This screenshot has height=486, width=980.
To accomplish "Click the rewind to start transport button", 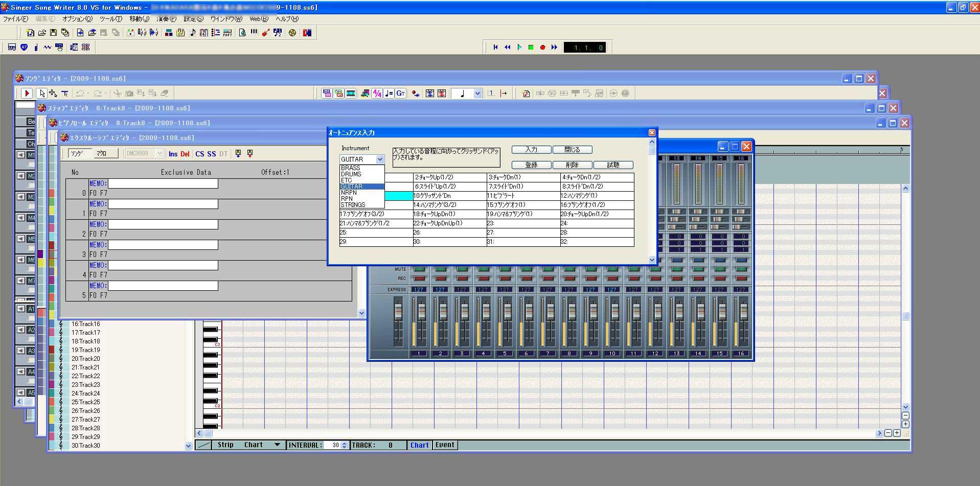I will 495,47.
